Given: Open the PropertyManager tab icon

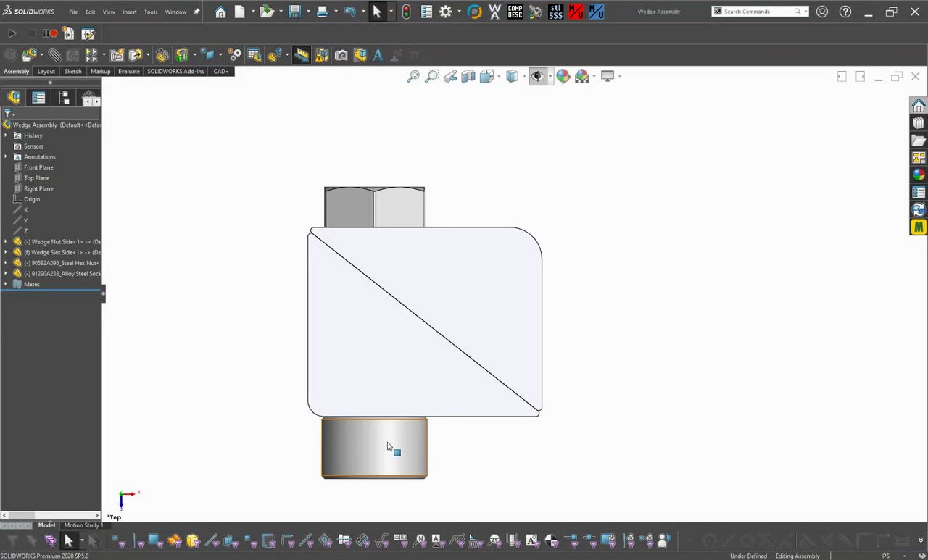Looking at the screenshot, I should [38, 98].
